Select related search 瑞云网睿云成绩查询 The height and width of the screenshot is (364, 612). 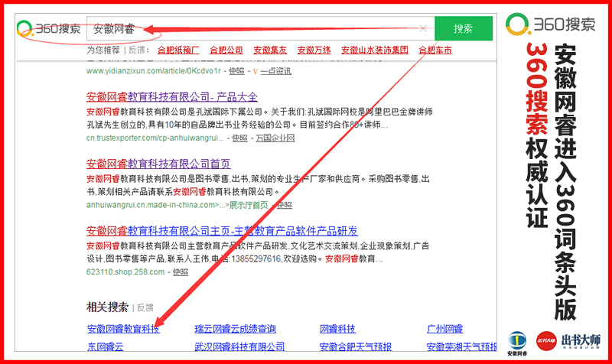click(x=235, y=329)
